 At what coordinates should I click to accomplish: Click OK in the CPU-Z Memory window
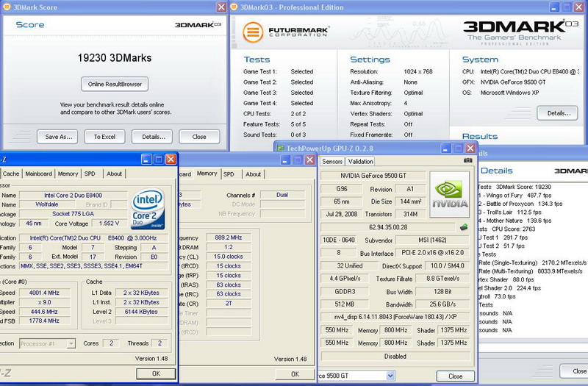(295, 374)
